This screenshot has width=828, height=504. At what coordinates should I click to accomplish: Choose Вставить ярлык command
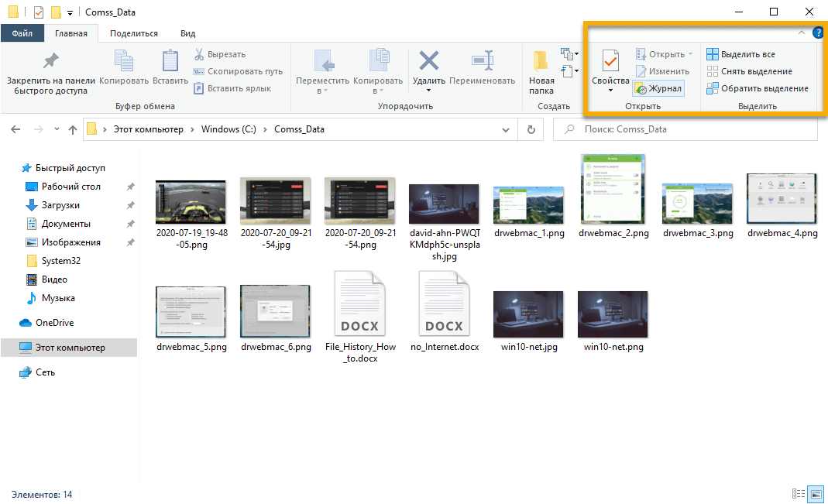click(x=232, y=88)
